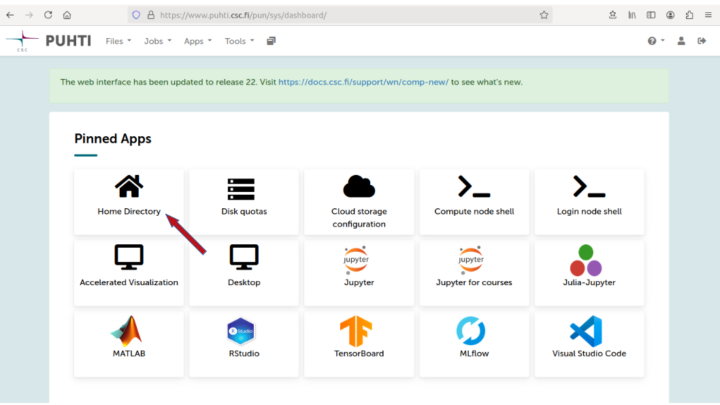Click the log out icon
Viewport: 720px width, 405px height.
point(702,41)
